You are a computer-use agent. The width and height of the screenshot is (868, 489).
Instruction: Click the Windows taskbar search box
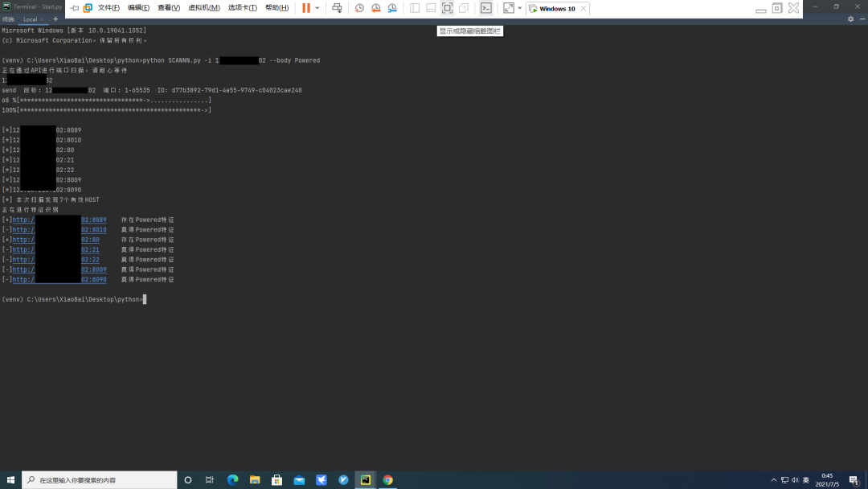click(100, 480)
